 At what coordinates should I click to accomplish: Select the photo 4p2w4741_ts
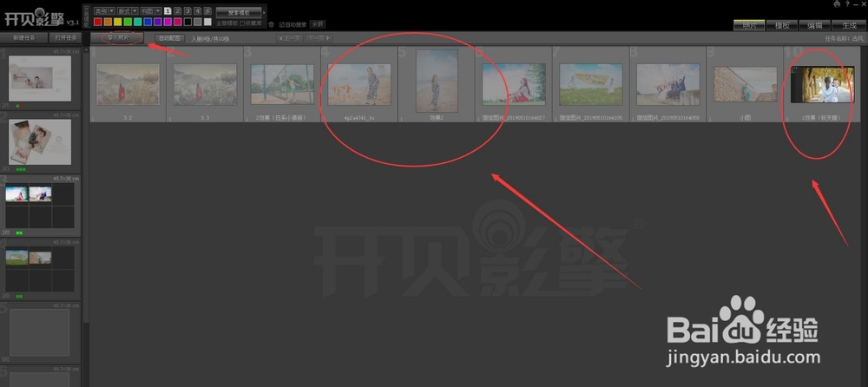click(x=359, y=84)
